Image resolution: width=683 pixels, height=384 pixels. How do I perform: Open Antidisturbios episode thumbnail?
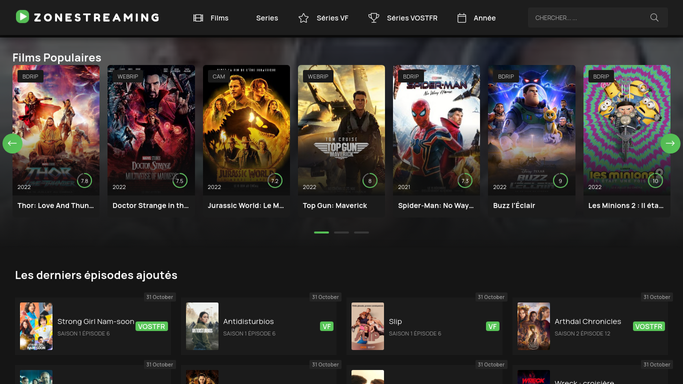point(202,326)
